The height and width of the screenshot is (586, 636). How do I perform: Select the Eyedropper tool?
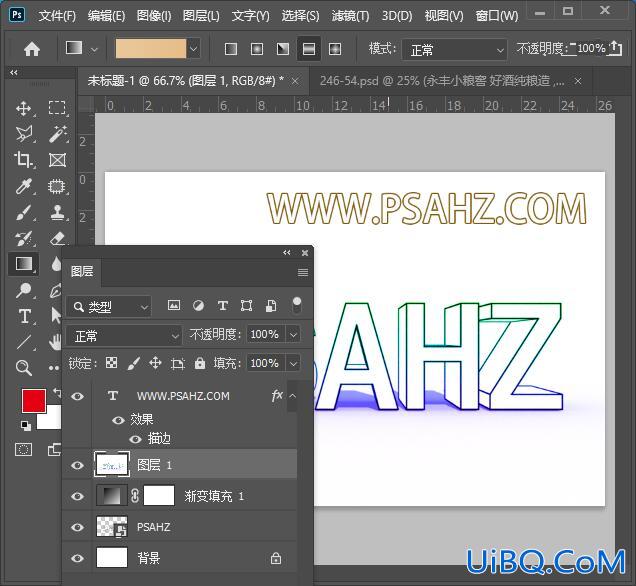click(24, 186)
